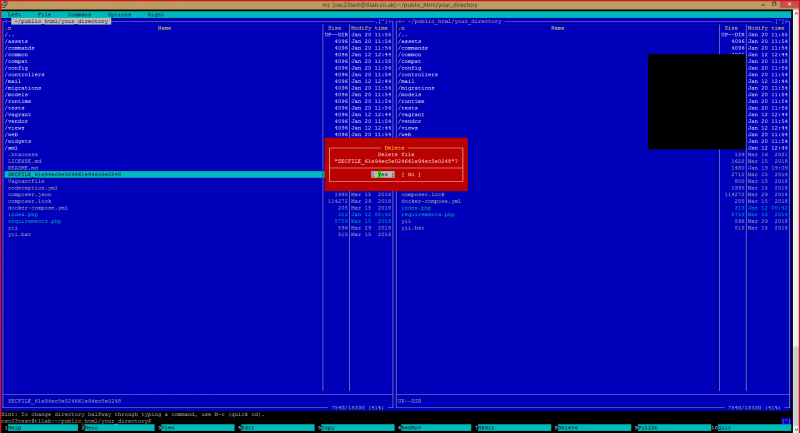800x433 pixels.
Task: Open the Left menu
Action: click(14, 14)
